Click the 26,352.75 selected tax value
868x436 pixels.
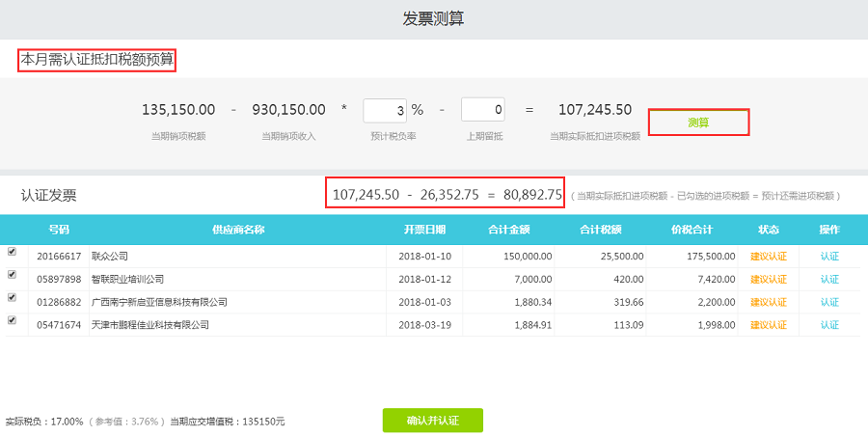(x=449, y=195)
